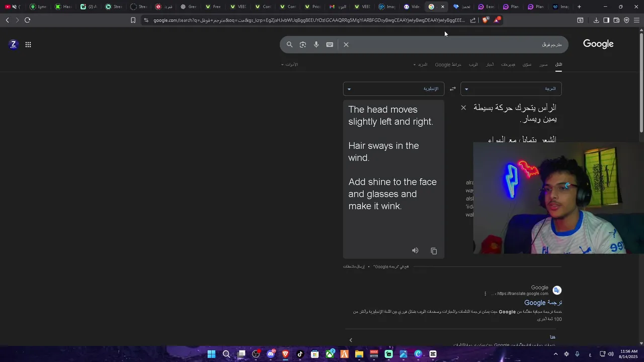Toggle the browser sidebar panel

606,20
